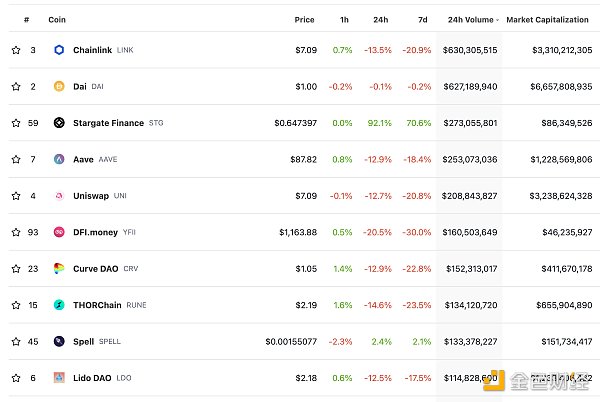This screenshot has width=600, height=402.
Task: Toggle the favorite star for Chainlink
Action: pyautogui.click(x=15, y=50)
